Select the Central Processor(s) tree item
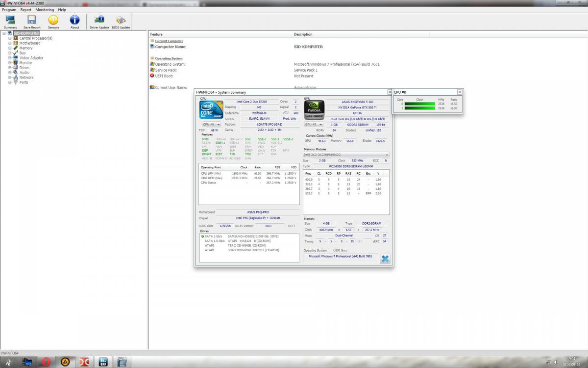Image resolution: width=588 pixels, height=368 pixels. click(36, 38)
